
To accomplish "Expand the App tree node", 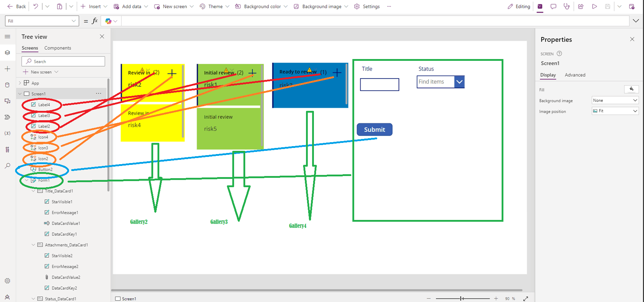I will point(20,83).
